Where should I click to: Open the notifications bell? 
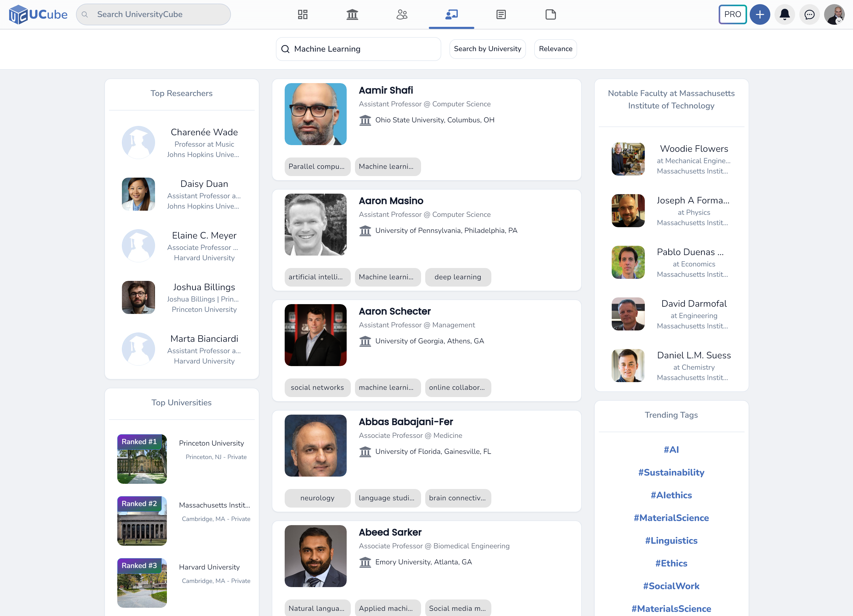pyautogui.click(x=785, y=14)
